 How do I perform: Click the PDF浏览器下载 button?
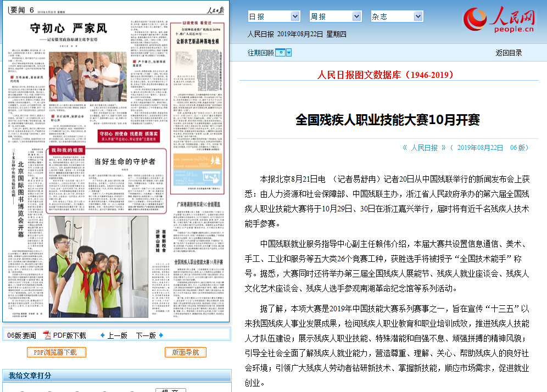57,352
